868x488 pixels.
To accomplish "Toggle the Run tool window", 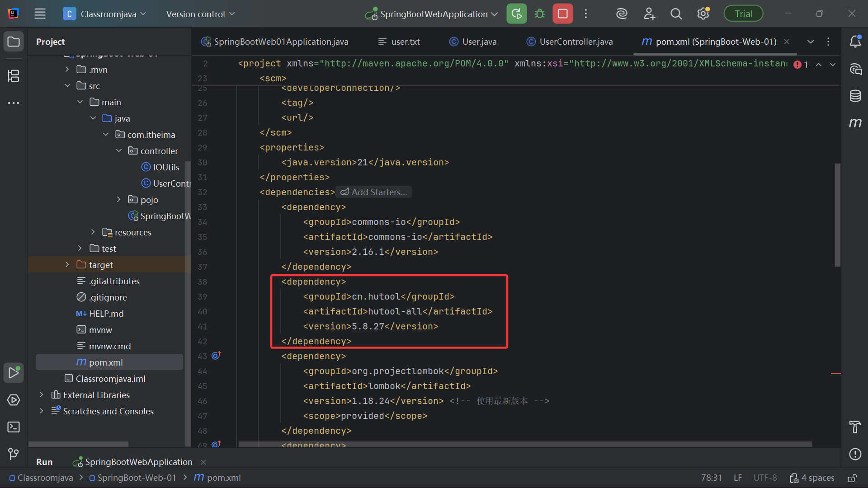I will pyautogui.click(x=14, y=373).
